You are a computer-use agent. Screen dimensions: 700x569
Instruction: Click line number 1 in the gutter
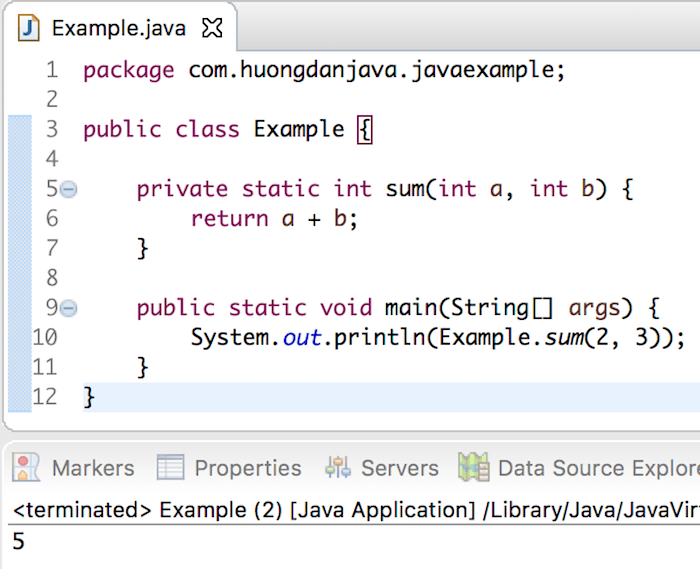click(52, 70)
